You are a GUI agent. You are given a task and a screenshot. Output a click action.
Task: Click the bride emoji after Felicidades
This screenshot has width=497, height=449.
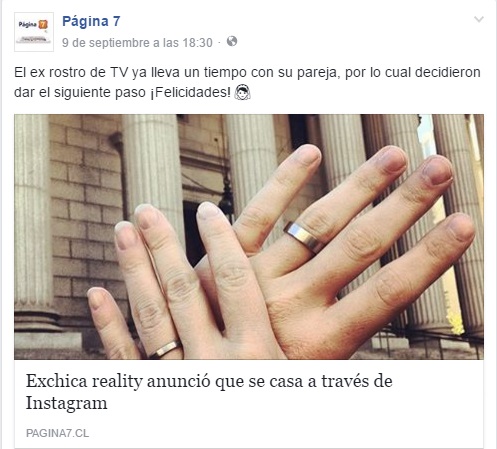tap(242, 93)
